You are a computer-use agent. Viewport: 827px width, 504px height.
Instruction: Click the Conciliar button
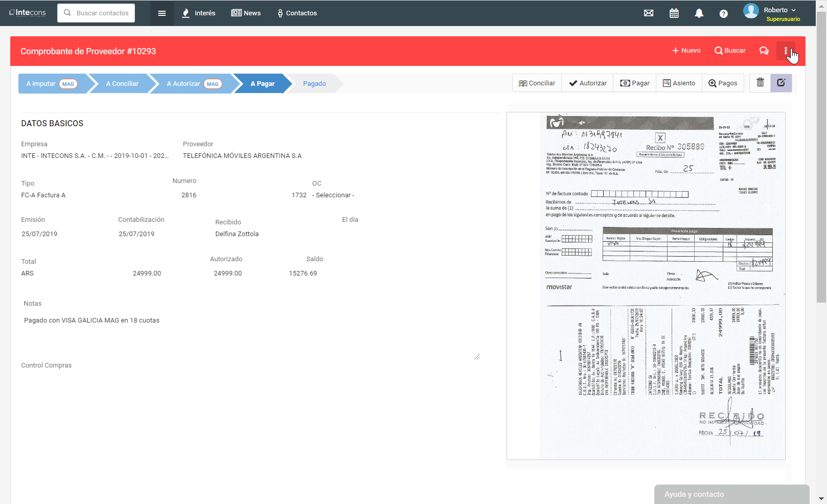pos(537,83)
